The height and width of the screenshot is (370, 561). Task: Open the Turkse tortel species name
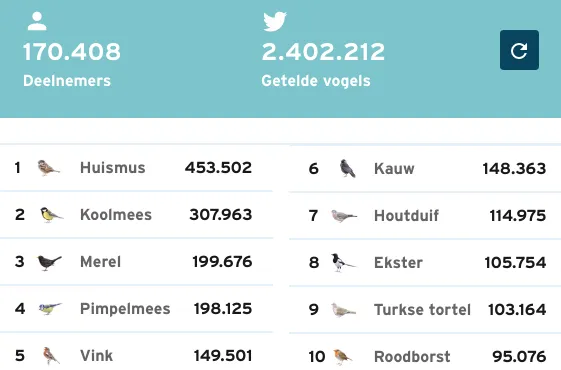[x=422, y=310]
